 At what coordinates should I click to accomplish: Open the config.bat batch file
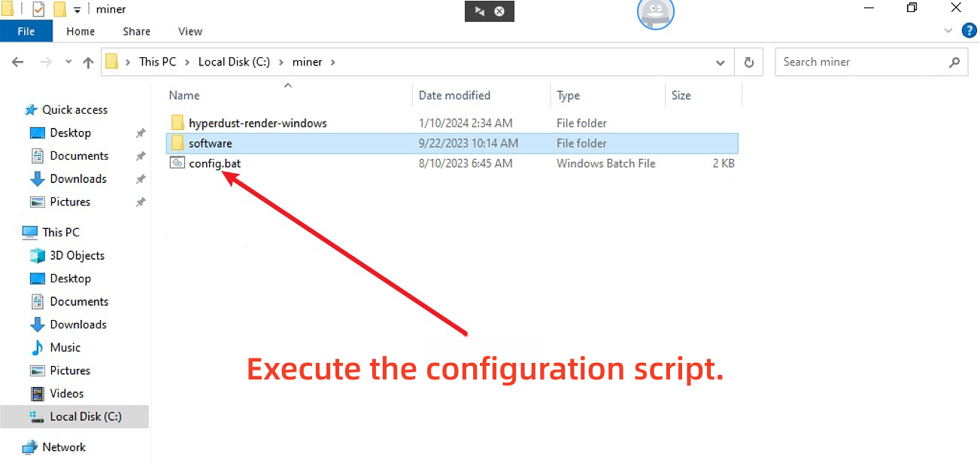[214, 163]
